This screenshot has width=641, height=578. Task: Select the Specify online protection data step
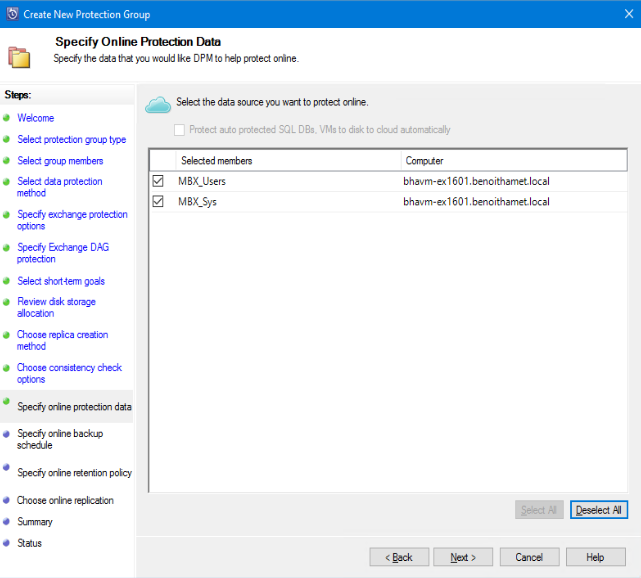74,407
